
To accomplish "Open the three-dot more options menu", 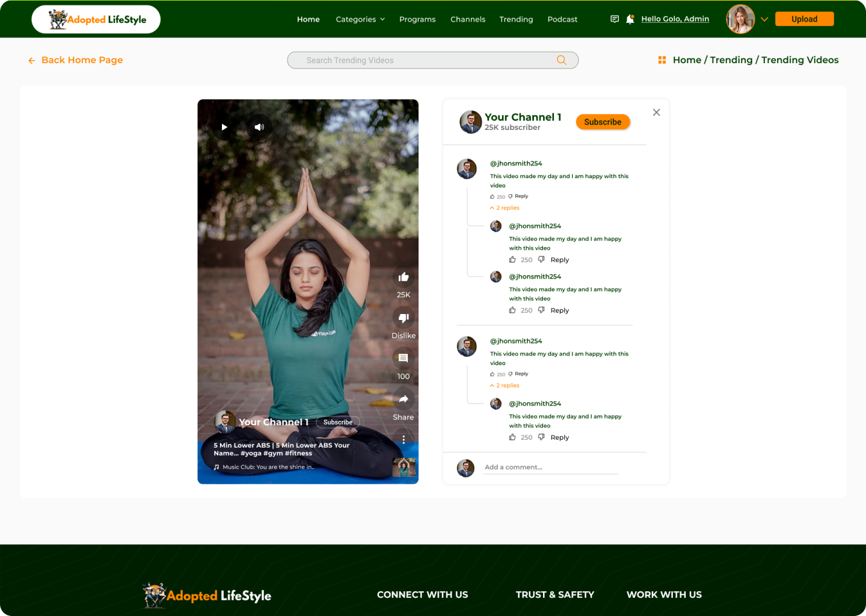I will tap(404, 439).
